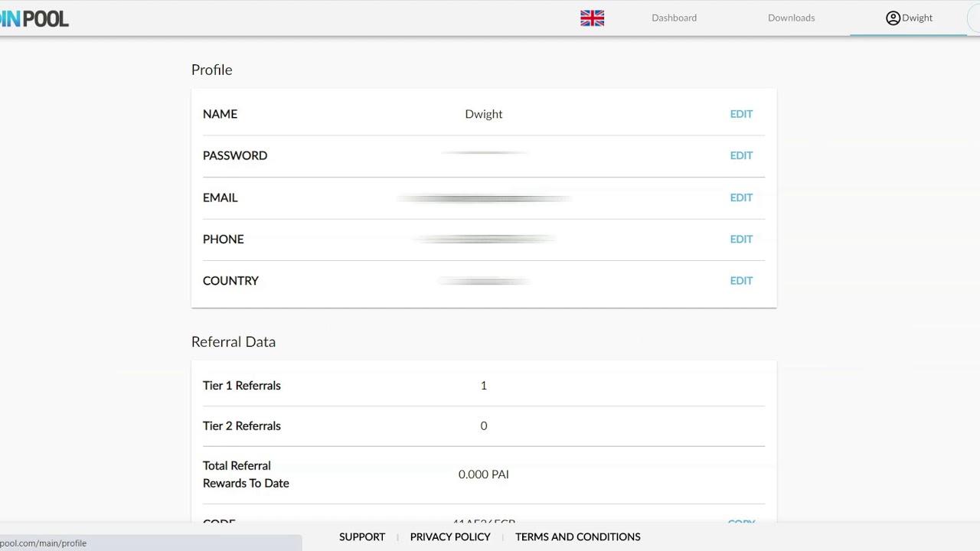Open the Dashboard tab
980x551 pixels.
[674, 18]
